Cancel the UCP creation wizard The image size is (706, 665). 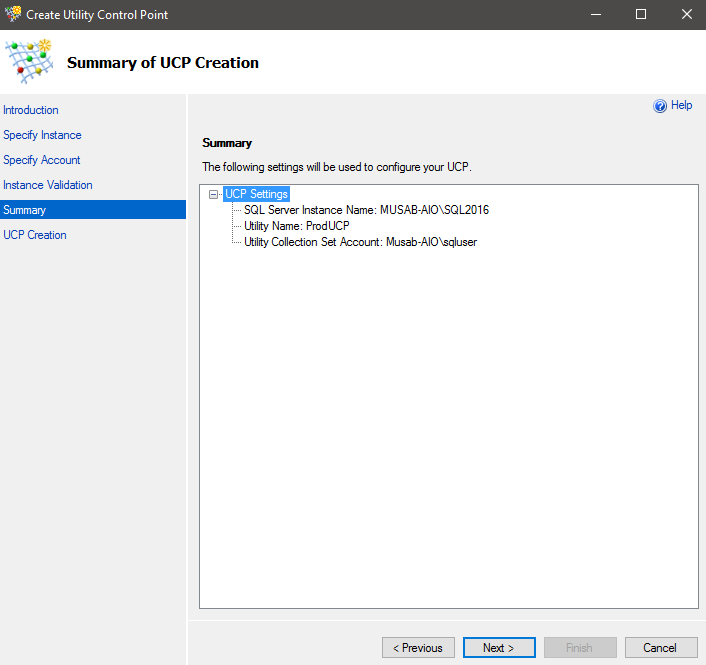pos(661,647)
